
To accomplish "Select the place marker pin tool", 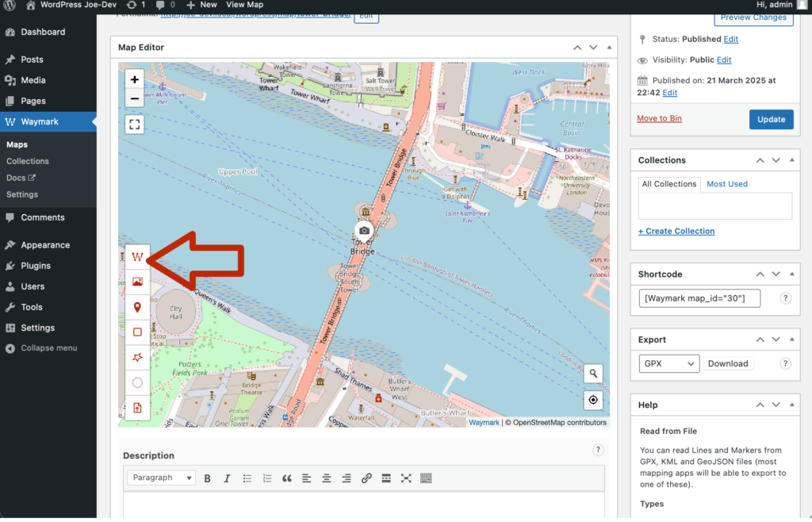I will (x=137, y=307).
